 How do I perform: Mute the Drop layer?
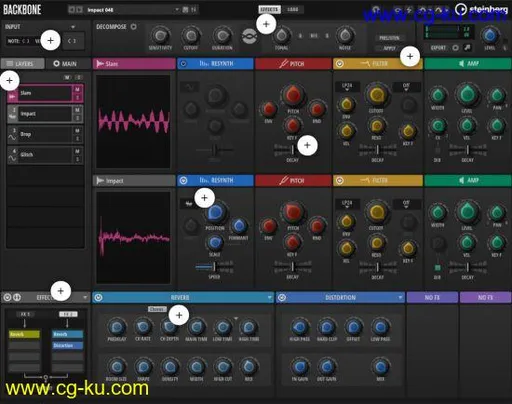pos(77,131)
